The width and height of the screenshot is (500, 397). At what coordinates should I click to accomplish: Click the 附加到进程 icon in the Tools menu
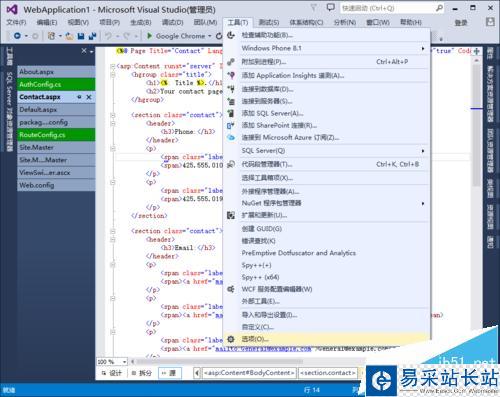coord(231,62)
